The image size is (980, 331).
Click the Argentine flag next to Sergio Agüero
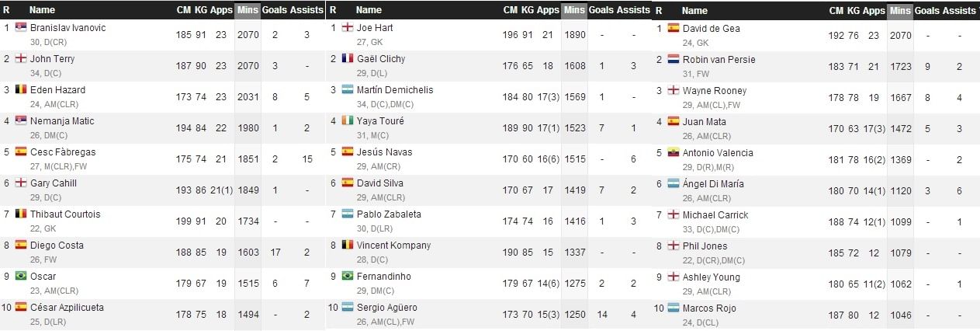[x=347, y=307]
